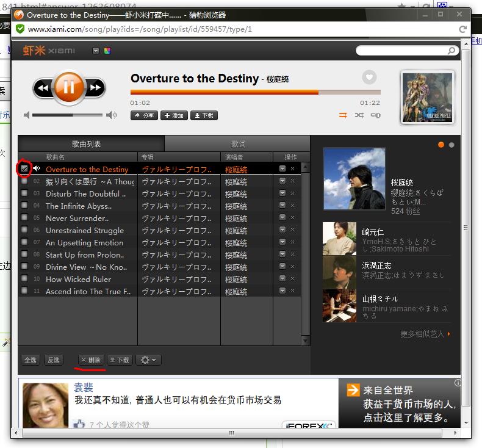Favorite the song with heart icon
Screen dimensions: 482x448
click(x=369, y=77)
